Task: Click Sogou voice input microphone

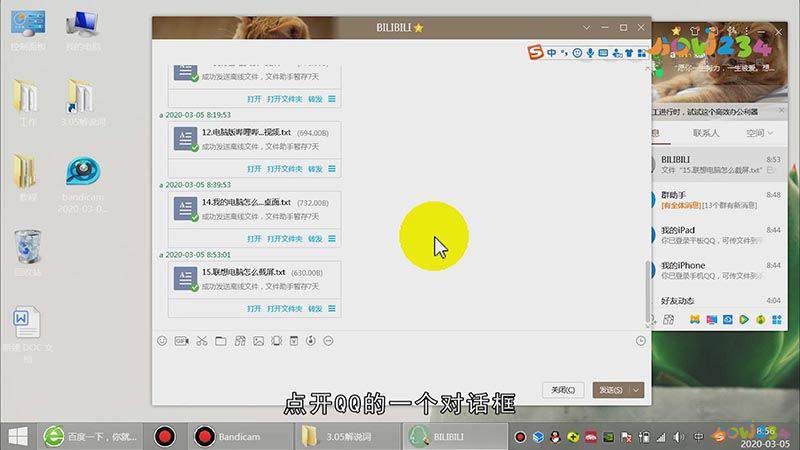Action: click(590, 53)
